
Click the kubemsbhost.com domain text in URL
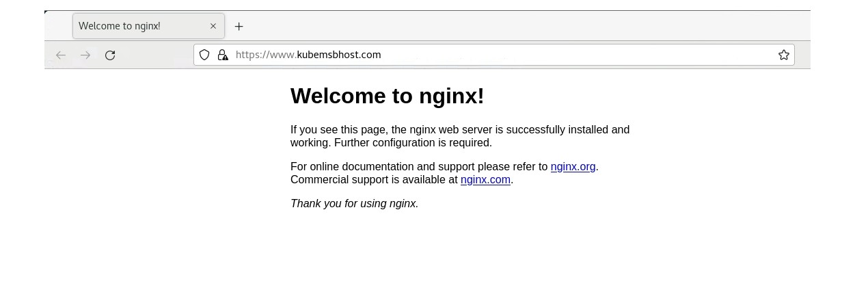point(339,55)
